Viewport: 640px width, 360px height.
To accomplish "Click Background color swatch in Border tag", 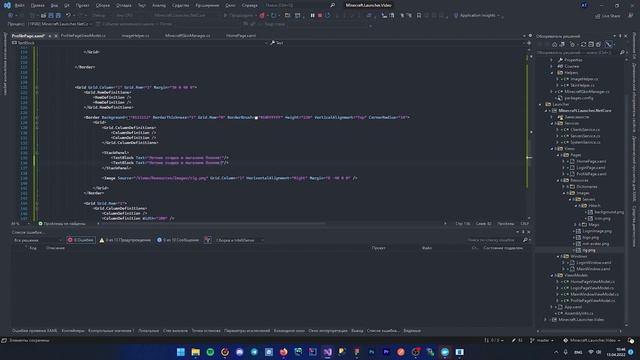I will pyautogui.click(x=128, y=118).
